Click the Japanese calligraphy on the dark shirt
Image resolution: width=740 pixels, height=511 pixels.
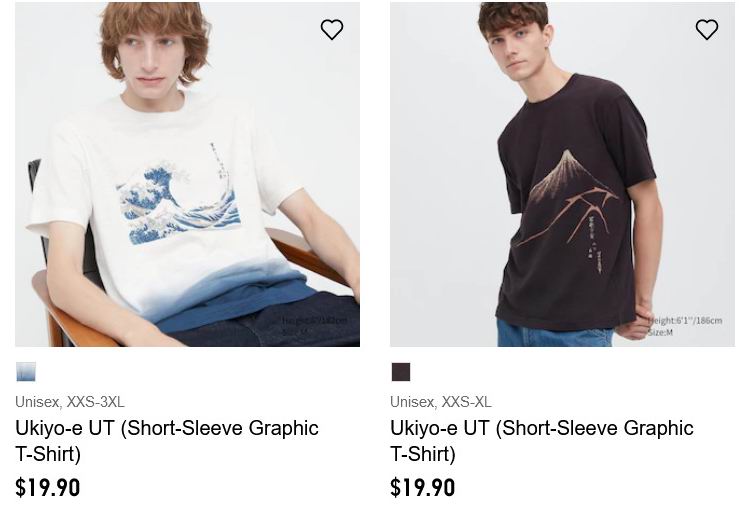[x=595, y=244]
